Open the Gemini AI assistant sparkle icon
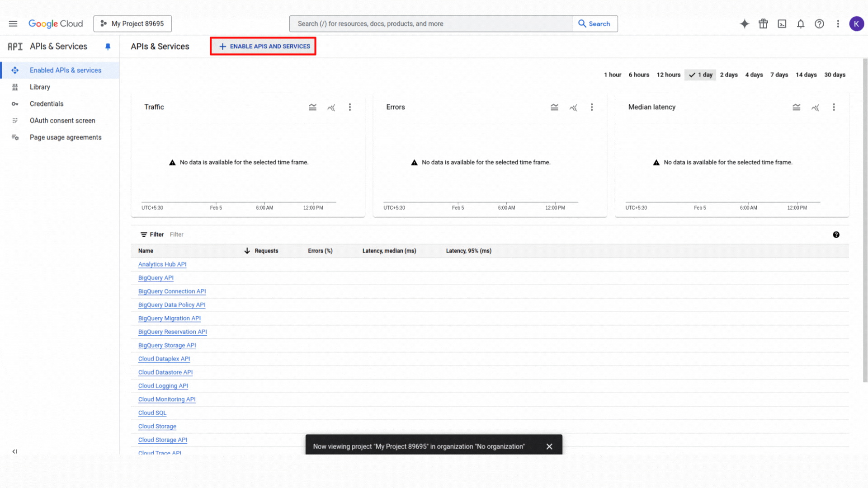Image resolution: width=868 pixels, height=488 pixels. pos(744,23)
